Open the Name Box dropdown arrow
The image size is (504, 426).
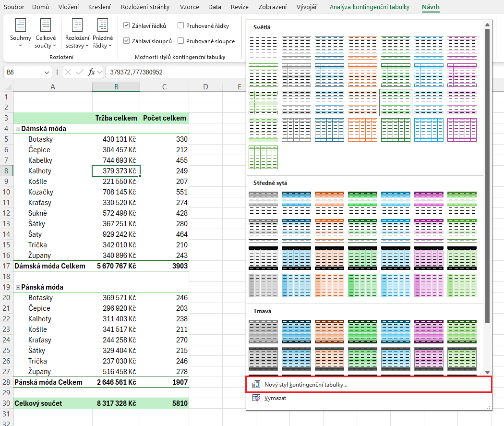tap(47, 72)
